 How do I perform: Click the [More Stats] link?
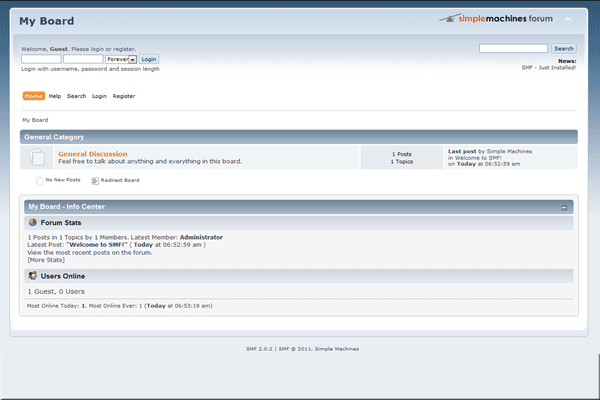pyautogui.click(x=45, y=260)
